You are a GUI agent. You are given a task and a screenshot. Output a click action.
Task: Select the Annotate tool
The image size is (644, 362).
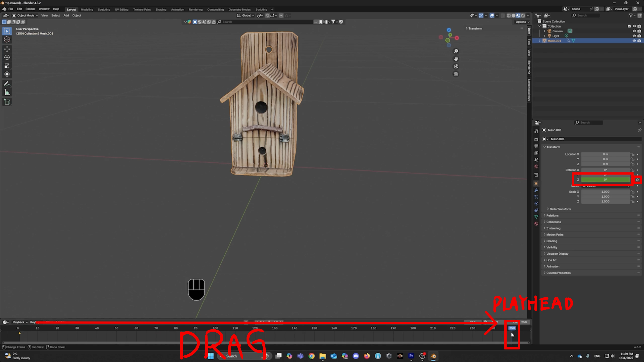pyautogui.click(x=7, y=84)
